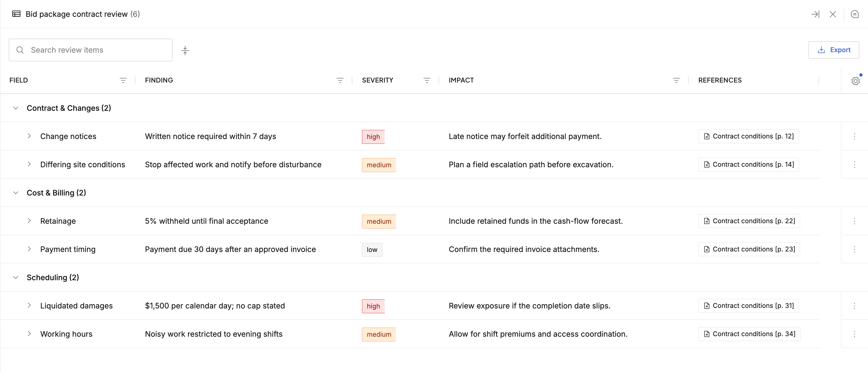Select "Noisy work restricted to evening shifts"
This screenshot has height=372, width=868.
point(214,334)
